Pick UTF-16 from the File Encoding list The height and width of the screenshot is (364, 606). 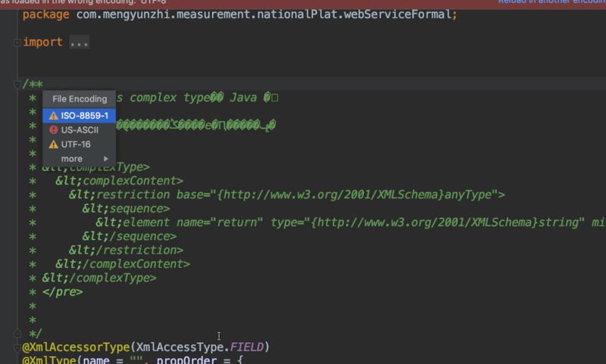coord(79,145)
